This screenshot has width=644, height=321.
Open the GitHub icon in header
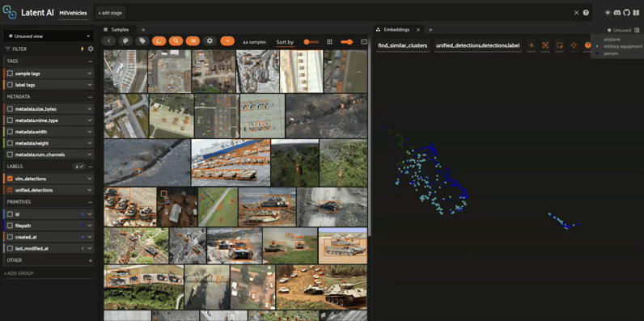click(627, 13)
